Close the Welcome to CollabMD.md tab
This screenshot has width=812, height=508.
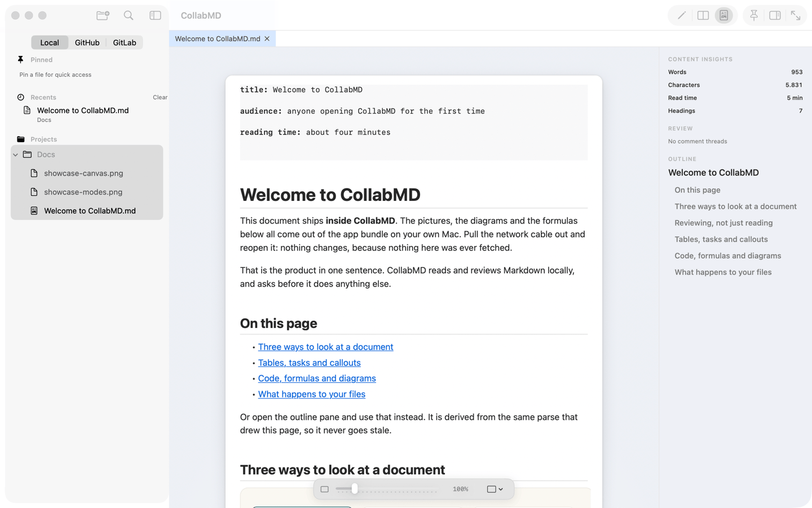267,39
